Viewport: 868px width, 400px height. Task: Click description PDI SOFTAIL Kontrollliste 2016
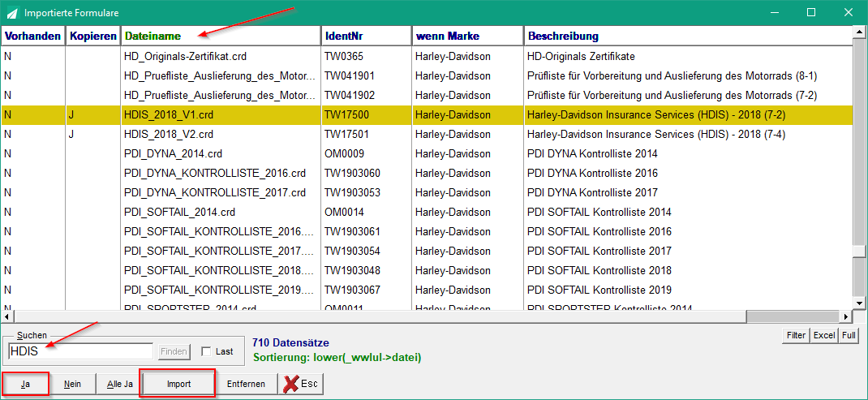tap(599, 231)
